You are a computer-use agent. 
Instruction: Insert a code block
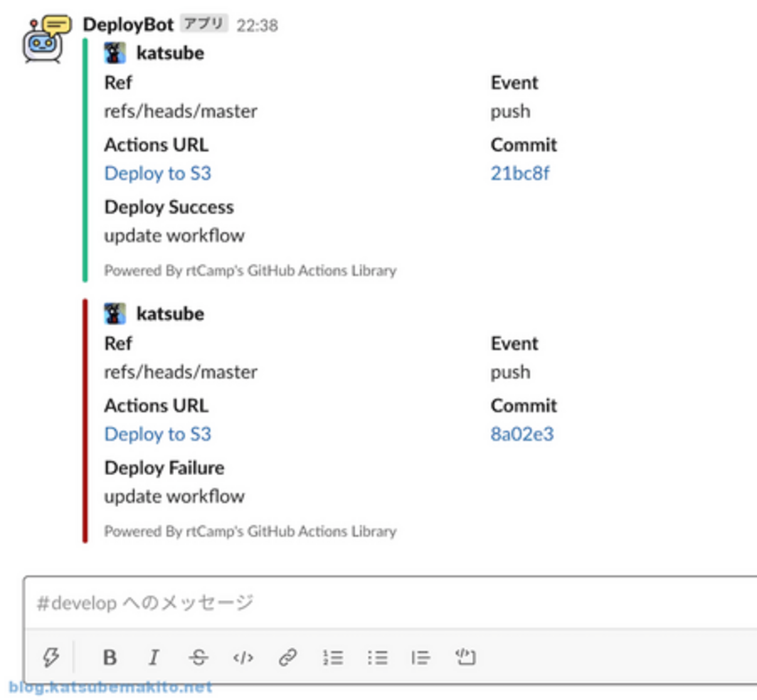click(x=465, y=657)
